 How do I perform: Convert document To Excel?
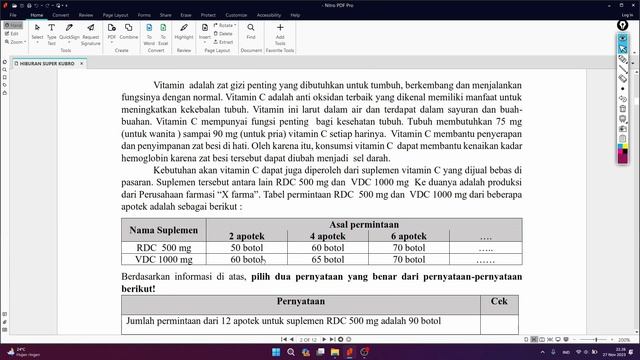click(163, 34)
